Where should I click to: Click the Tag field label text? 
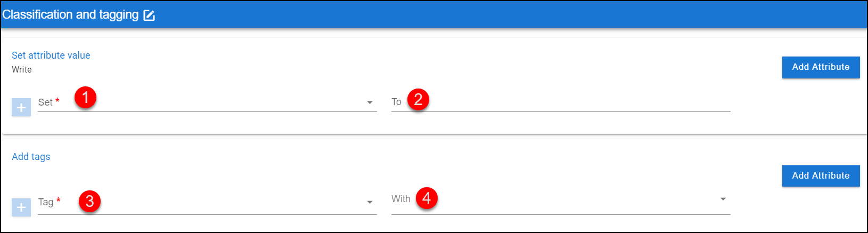pos(46,202)
